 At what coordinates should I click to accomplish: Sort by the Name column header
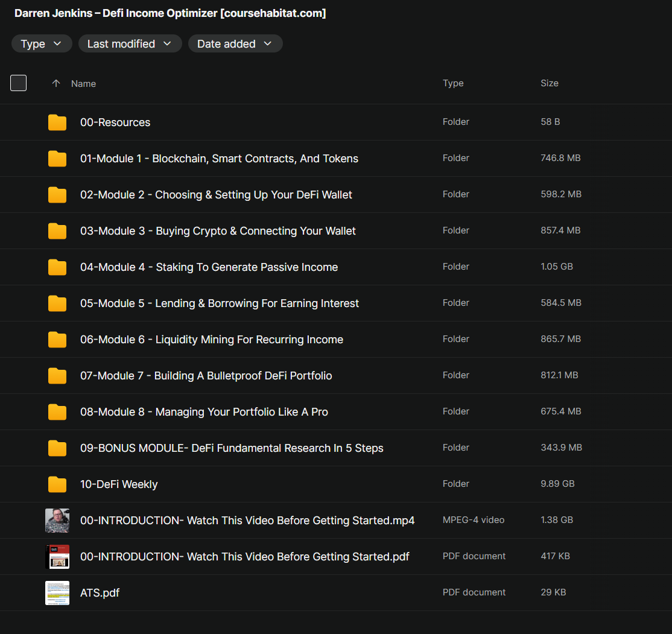83,84
